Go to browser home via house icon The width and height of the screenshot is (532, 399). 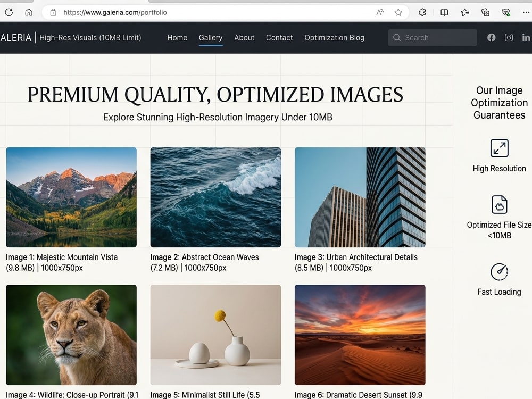click(x=29, y=13)
